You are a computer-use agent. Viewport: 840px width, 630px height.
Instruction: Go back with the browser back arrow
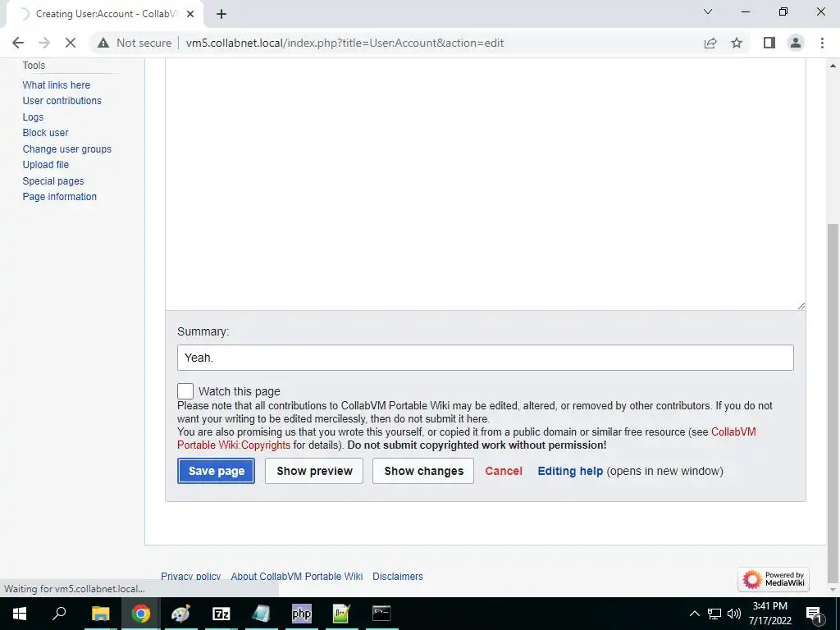(18, 43)
